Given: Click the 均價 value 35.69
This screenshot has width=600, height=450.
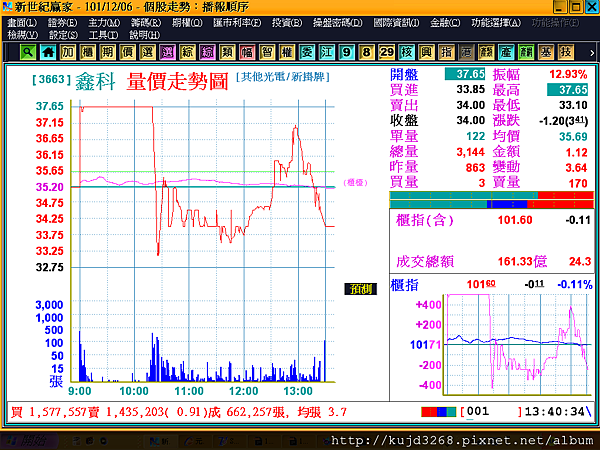Looking at the screenshot, I should click(x=573, y=136).
